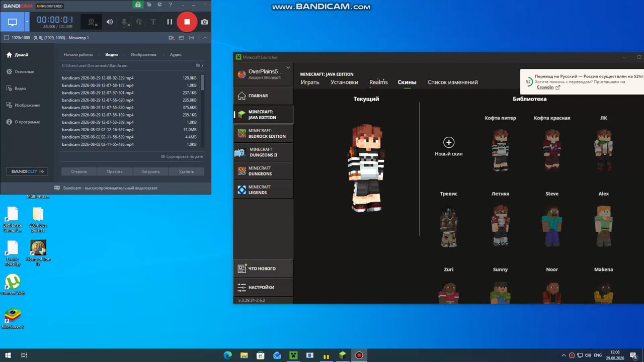This screenshot has width=644, height=362.
Task: Take a screenshot with Bandicam's camera icon
Action: click(x=204, y=22)
